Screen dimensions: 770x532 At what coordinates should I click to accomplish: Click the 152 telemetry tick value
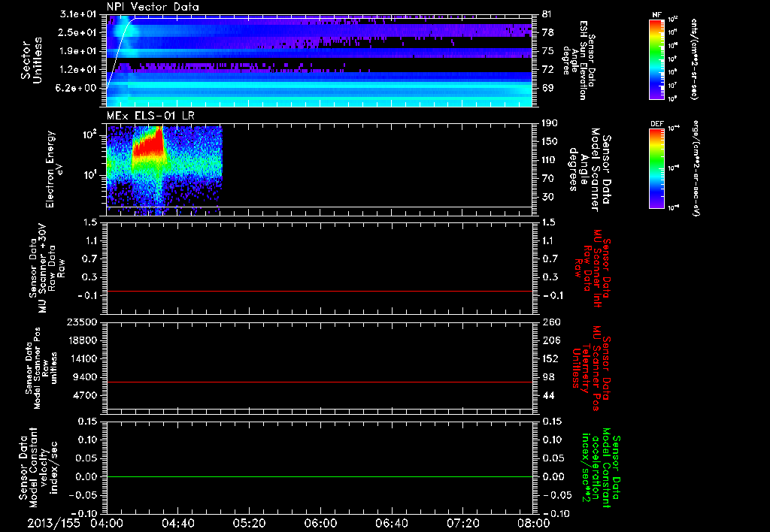[550, 358]
